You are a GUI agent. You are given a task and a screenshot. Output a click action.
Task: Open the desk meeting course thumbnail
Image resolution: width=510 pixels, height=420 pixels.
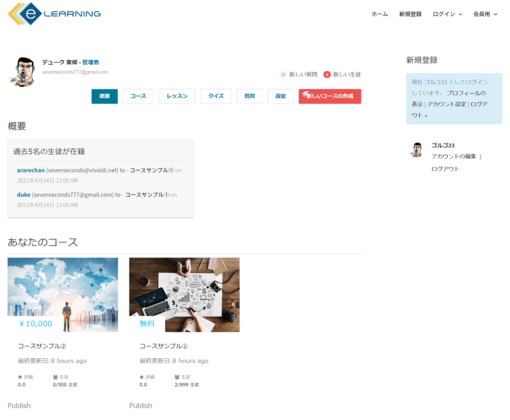point(184,295)
